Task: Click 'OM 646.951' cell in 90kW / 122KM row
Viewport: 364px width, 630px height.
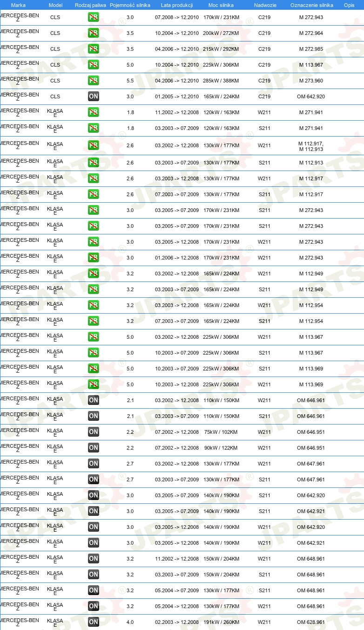Action: pos(311,448)
